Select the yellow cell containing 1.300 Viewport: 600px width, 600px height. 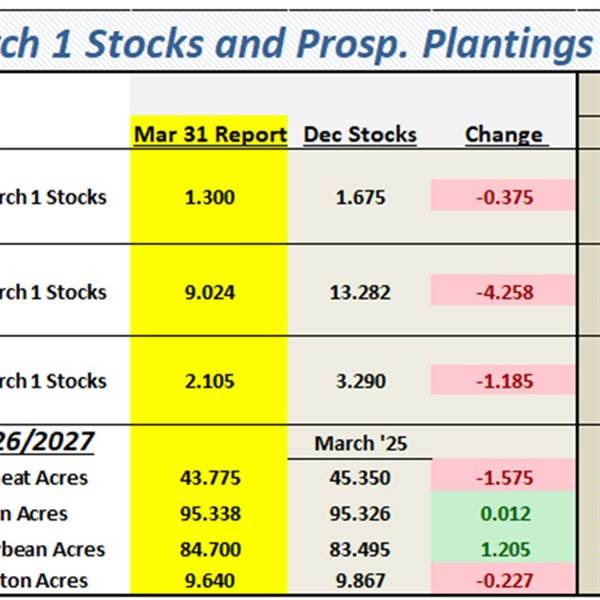click(x=210, y=197)
